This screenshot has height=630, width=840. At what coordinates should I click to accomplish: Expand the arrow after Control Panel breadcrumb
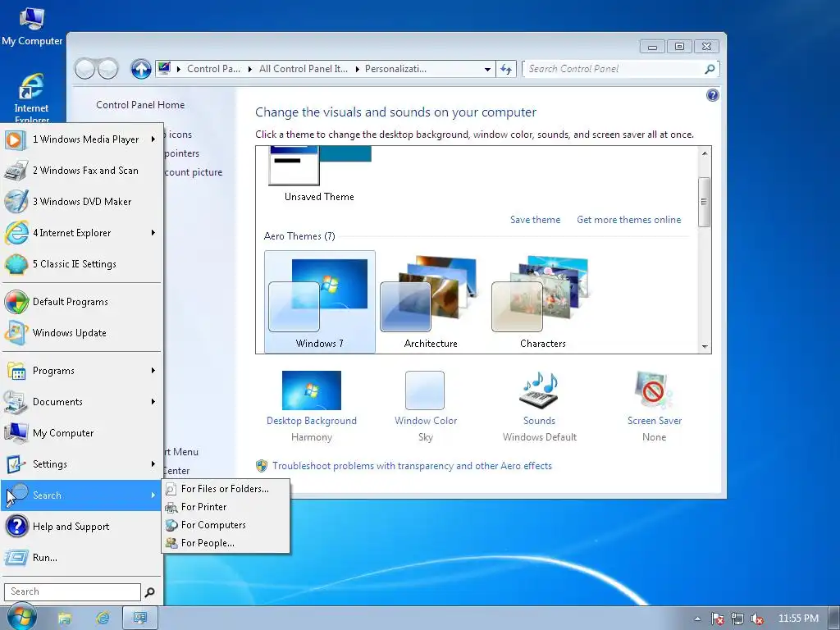point(250,69)
